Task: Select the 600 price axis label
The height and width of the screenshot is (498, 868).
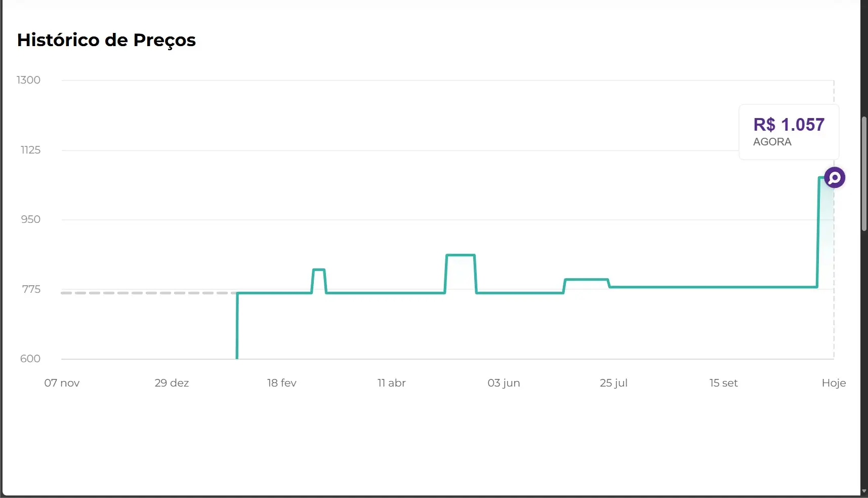Action: (x=30, y=359)
